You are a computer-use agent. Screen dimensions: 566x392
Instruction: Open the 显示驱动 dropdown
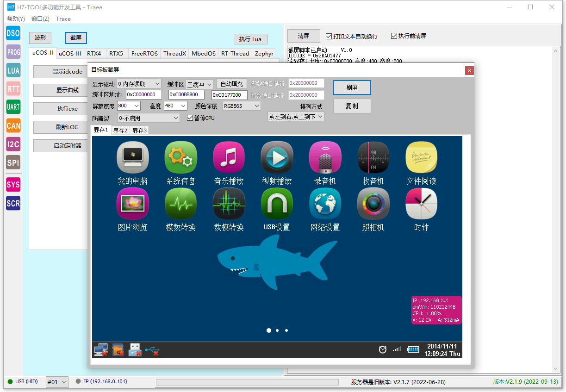point(139,84)
